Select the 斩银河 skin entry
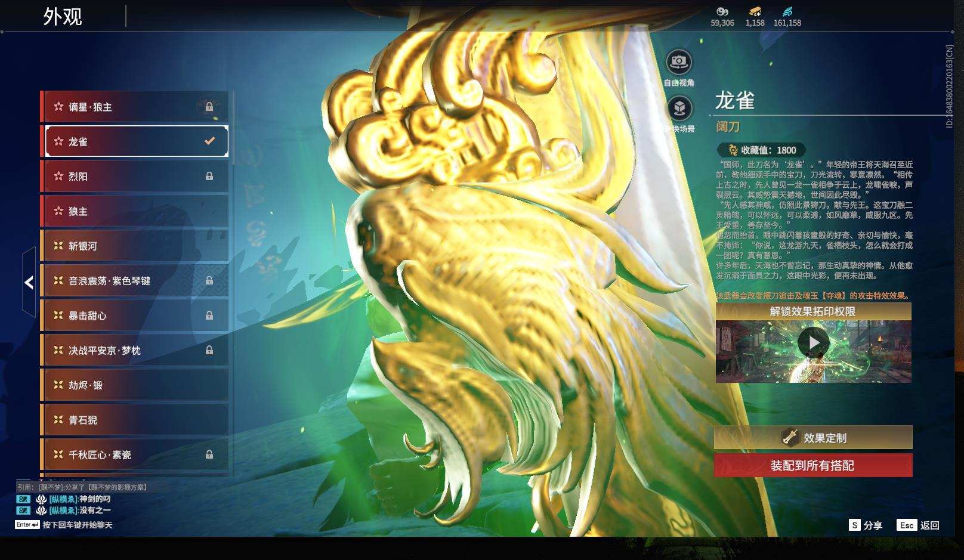Image resolution: width=964 pixels, height=560 pixels. (134, 246)
